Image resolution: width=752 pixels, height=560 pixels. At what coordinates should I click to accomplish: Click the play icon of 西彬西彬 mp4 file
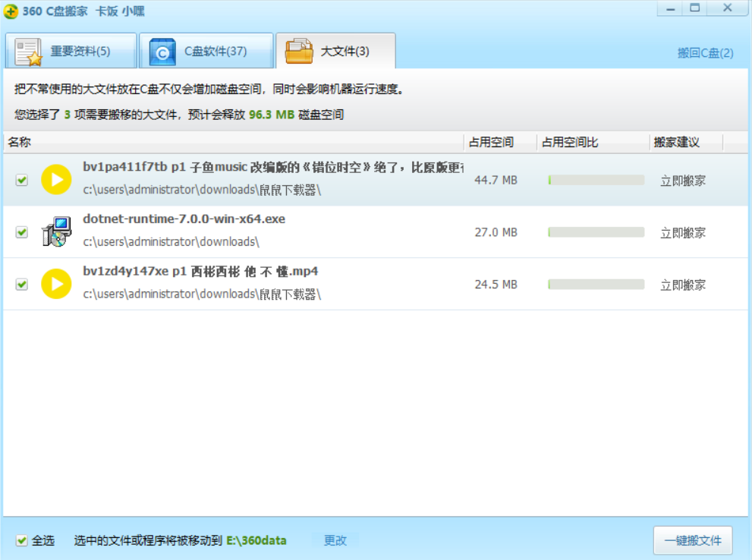point(56,284)
